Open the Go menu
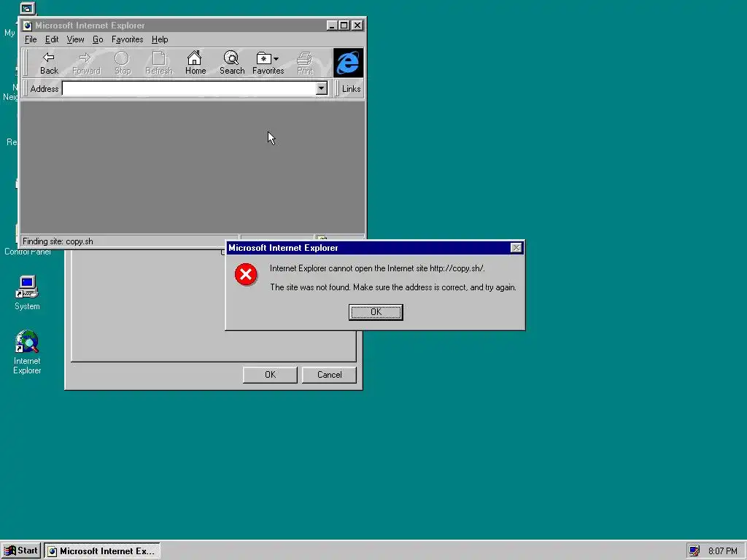Image resolution: width=747 pixels, height=560 pixels. [98, 39]
